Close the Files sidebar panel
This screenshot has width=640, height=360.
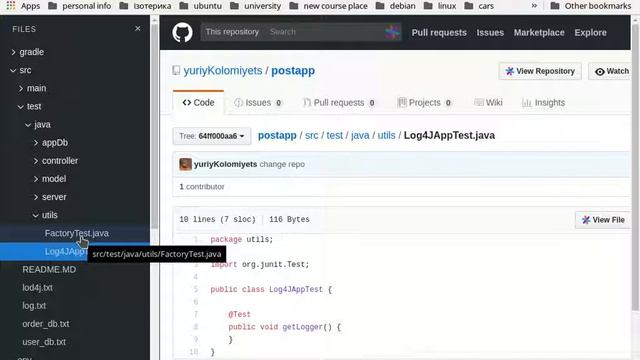[x=138, y=29]
